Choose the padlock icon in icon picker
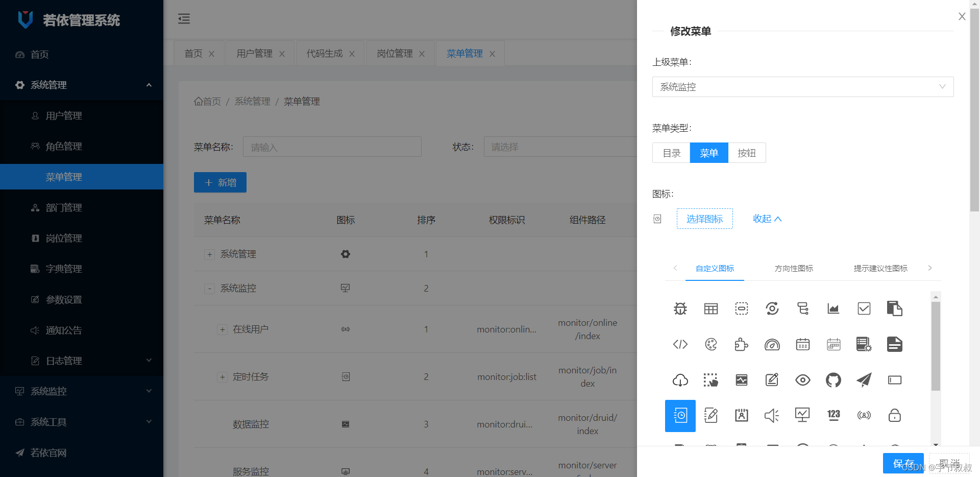 [x=894, y=415]
